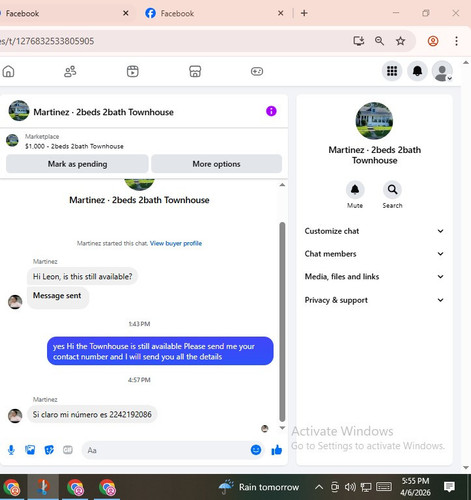Screen dimensions: 471x500
Task: Click the chat scrollbar thumb
Action: click(x=282, y=322)
